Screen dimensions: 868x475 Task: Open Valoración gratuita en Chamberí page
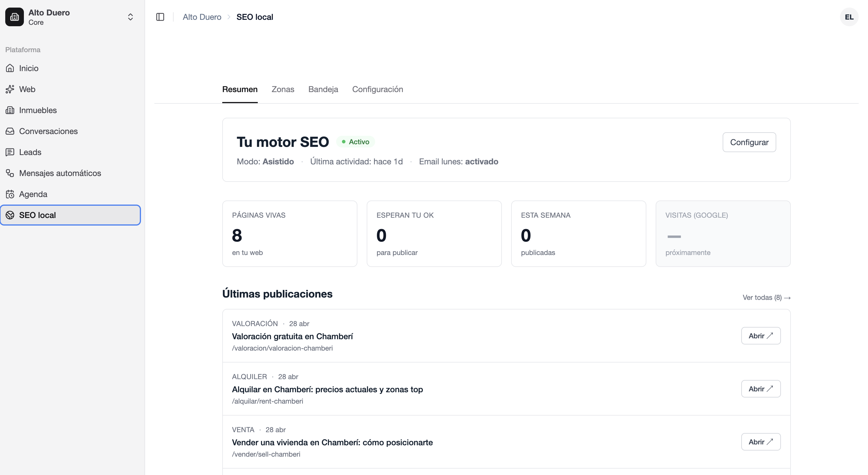coord(761,336)
